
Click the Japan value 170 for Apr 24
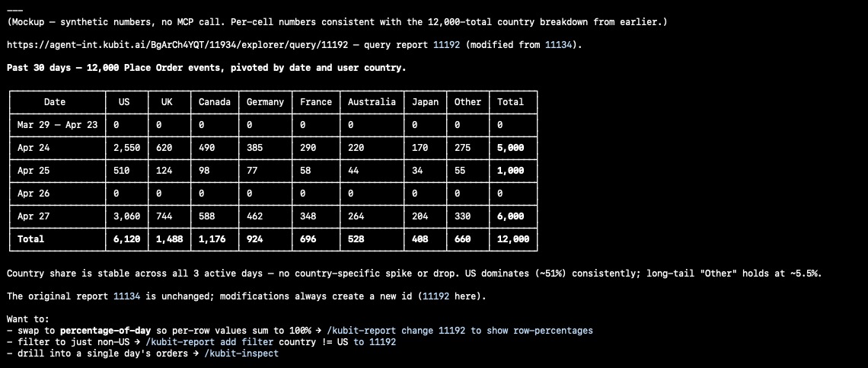420,148
